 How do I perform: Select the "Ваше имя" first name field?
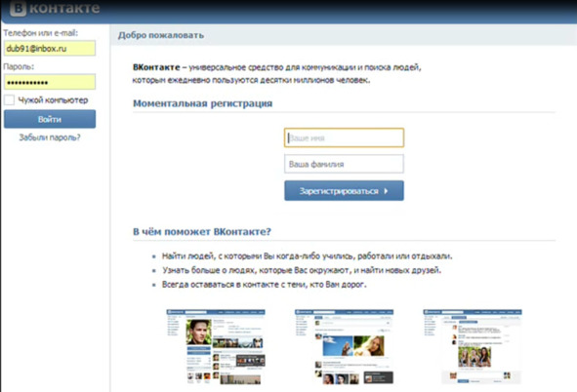tap(344, 137)
